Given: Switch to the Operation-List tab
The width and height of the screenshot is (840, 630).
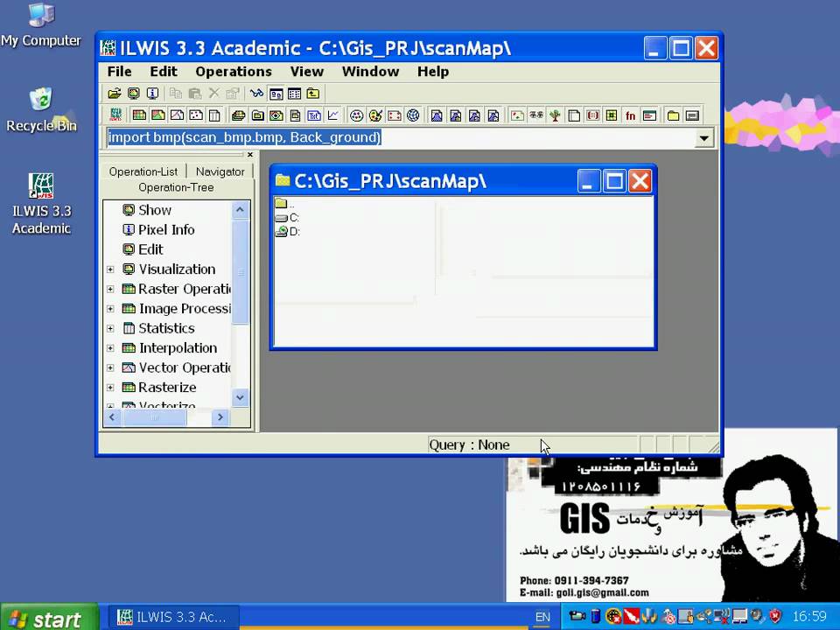Looking at the screenshot, I should [143, 171].
